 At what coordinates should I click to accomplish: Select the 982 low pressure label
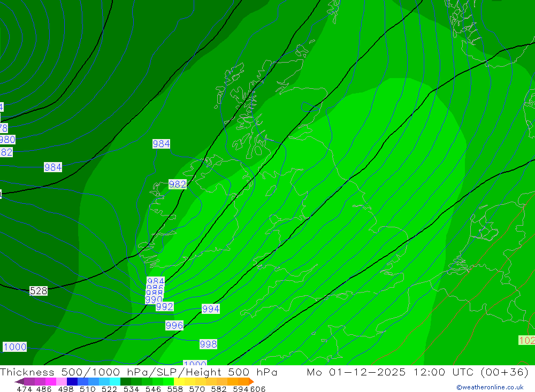178,184
